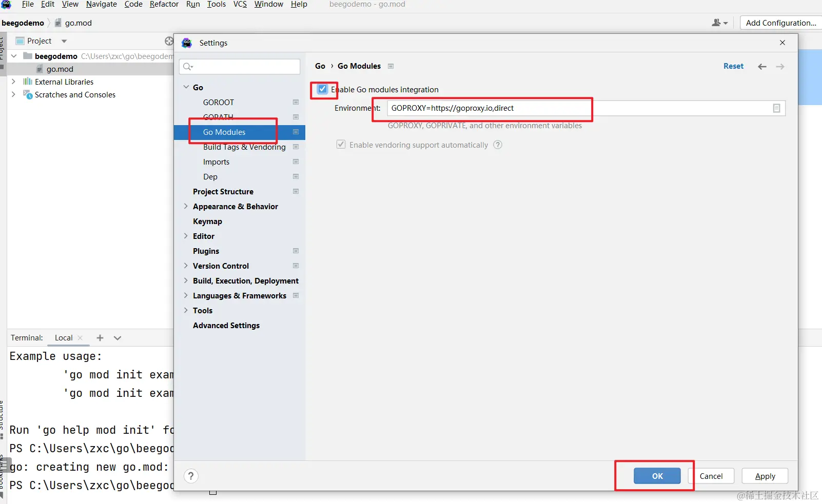Expand Build, Execution, Deployment section
This screenshot has height=504, width=822.
186,280
